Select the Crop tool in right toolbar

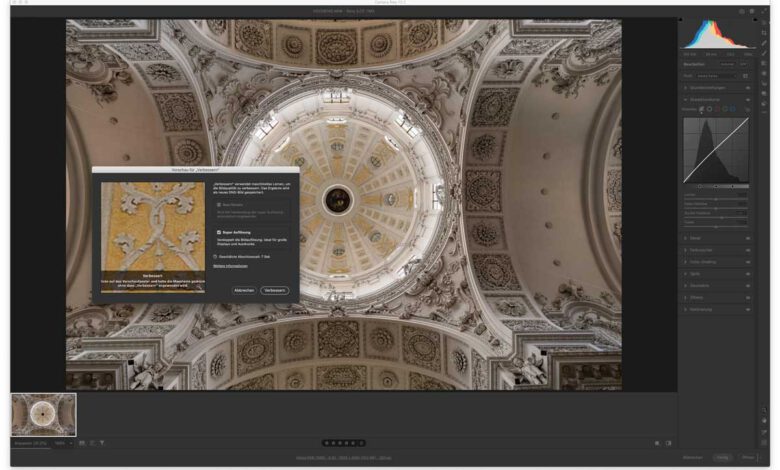[764, 33]
